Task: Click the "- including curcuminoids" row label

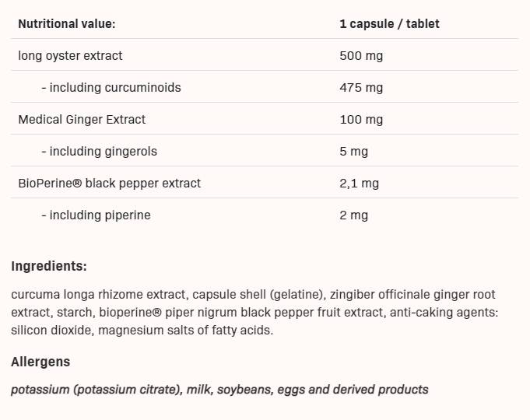Action: 111,88
